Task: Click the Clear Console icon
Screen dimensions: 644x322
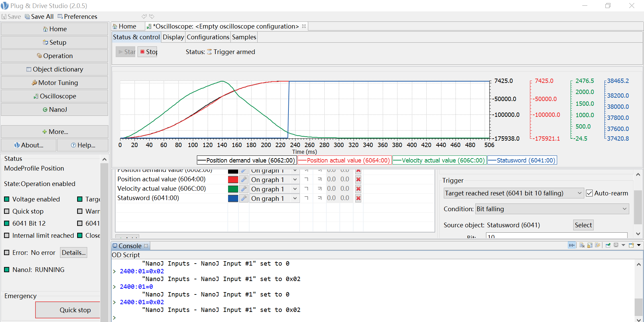Action: pyautogui.click(x=582, y=245)
